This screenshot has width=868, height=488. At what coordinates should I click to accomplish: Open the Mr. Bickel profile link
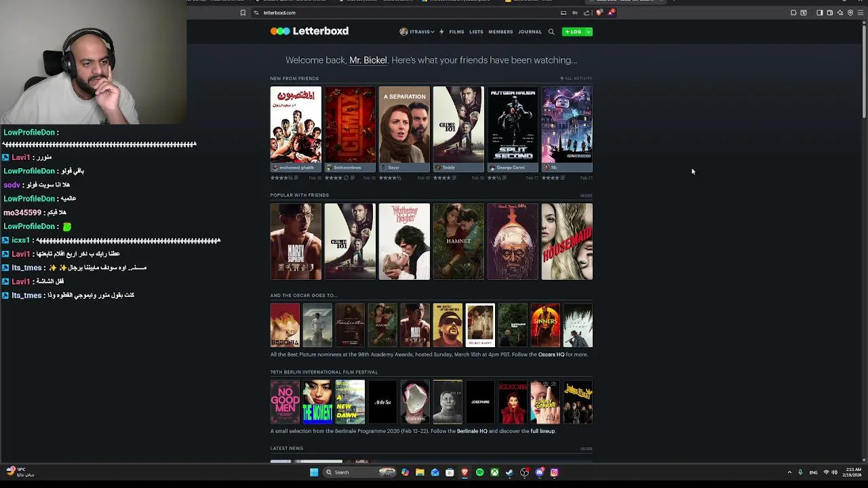click(368, 60)
